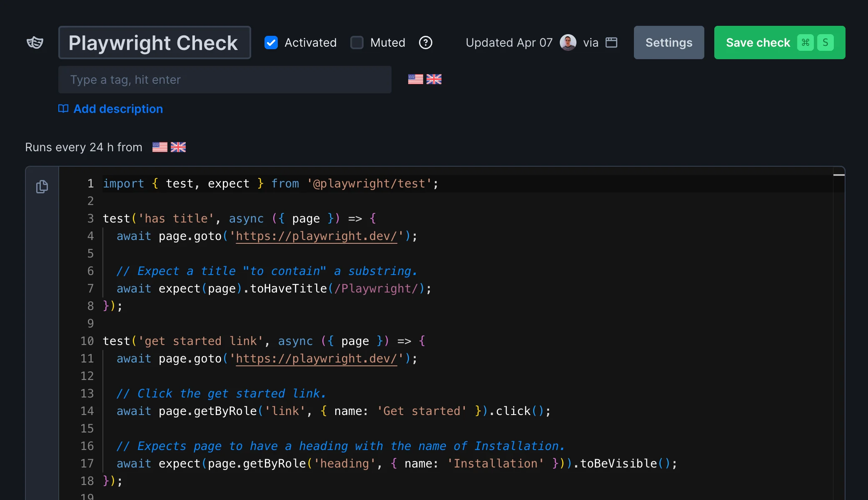
Task: Click the book icon by Add description
Action: [x=63, y=109]
